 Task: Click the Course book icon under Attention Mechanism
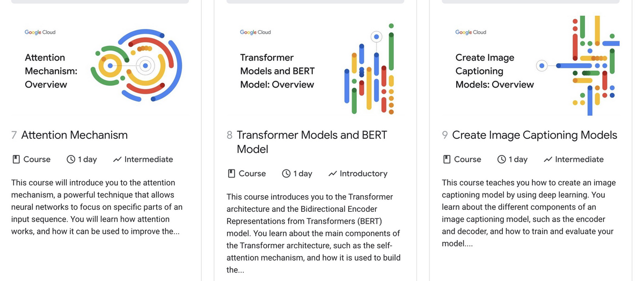point(16,159)
